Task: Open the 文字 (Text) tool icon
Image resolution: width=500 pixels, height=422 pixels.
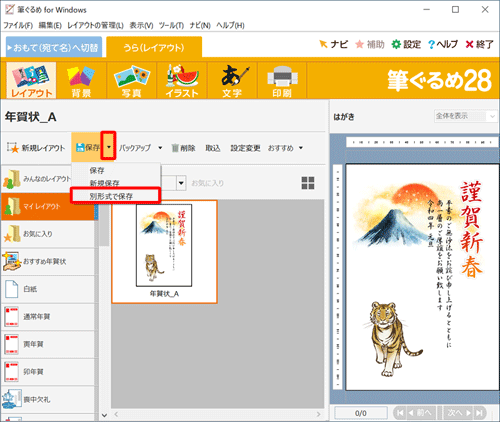Action: tap(232, 80)
